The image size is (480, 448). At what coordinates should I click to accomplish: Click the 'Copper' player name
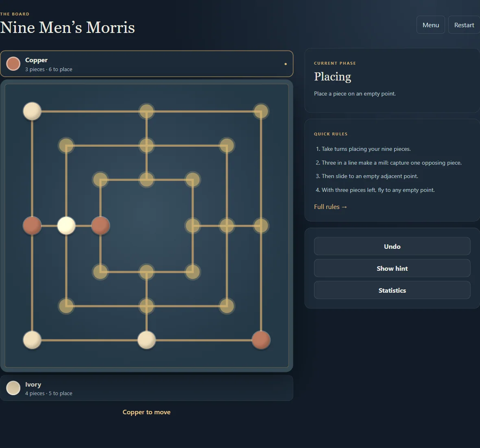[x=36, y=60]
